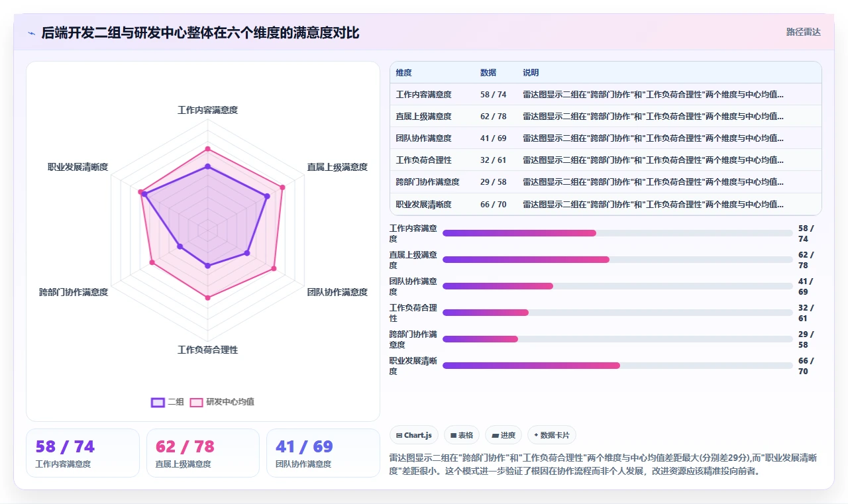Click the 说明 column header
Image resolution: width=848 pixels, height=504 pixels.
point(530,72)
